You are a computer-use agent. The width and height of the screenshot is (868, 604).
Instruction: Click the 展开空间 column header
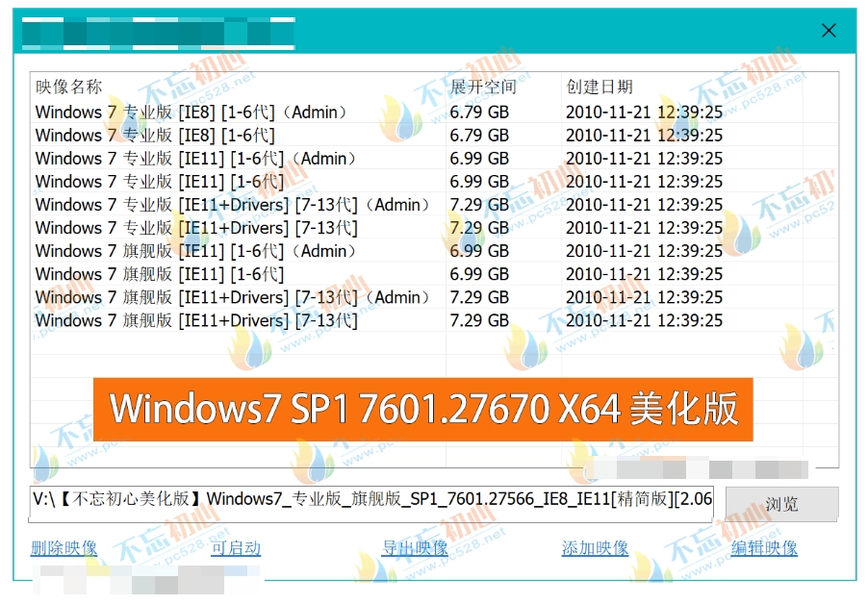(x=483, y=87)
